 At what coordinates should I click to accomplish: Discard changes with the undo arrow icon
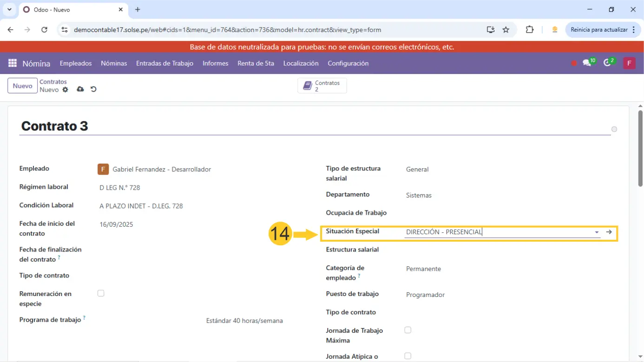(93, 89)
